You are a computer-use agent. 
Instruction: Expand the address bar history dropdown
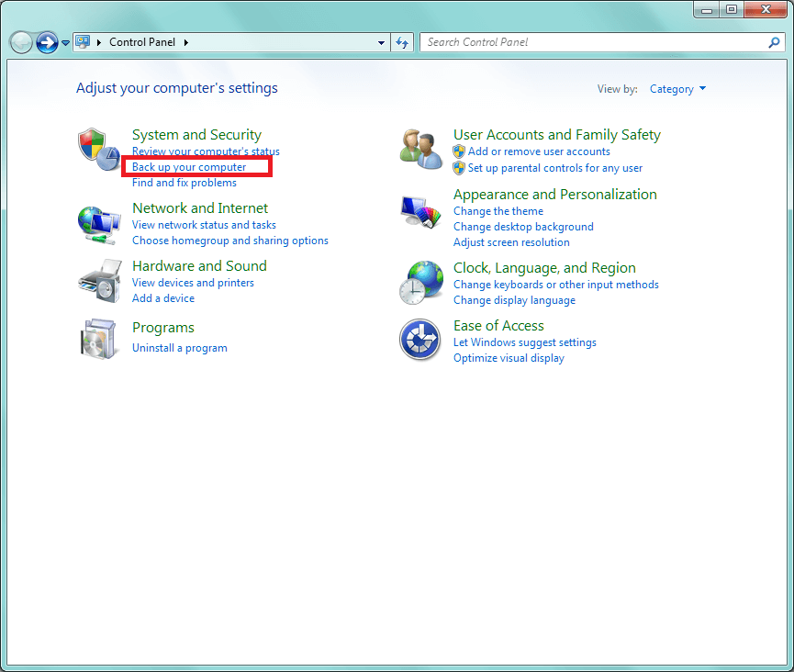pyautogui.click(x=381, y=43)
